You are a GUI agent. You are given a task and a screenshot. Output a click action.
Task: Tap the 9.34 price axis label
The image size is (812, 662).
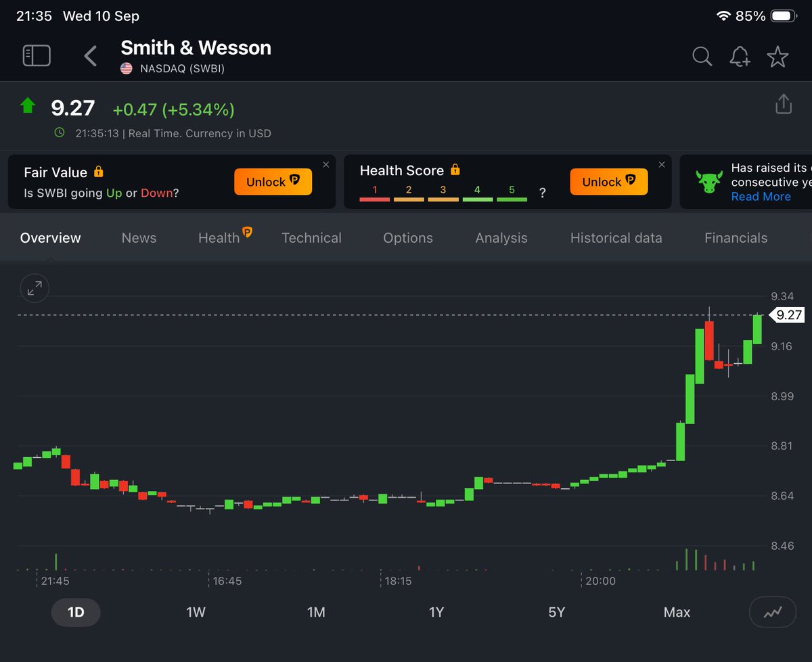click(x=782, y=296)
